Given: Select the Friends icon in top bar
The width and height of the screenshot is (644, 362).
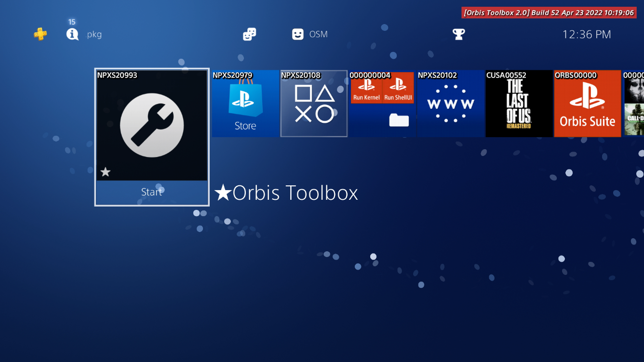Looking at the screenshot, I should click(x=249, y=34).
